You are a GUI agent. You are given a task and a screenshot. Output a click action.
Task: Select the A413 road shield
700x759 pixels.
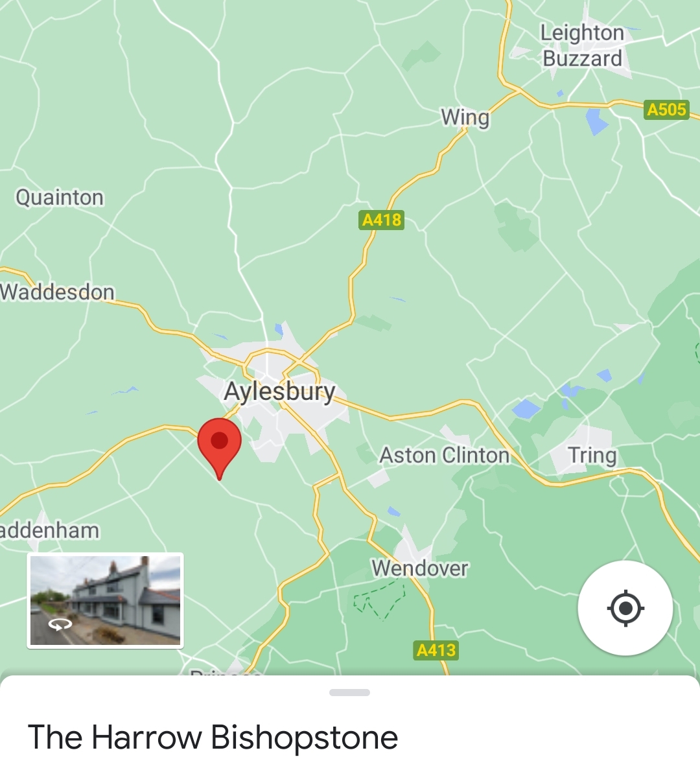pyautogui.click(x=436, y=650)
